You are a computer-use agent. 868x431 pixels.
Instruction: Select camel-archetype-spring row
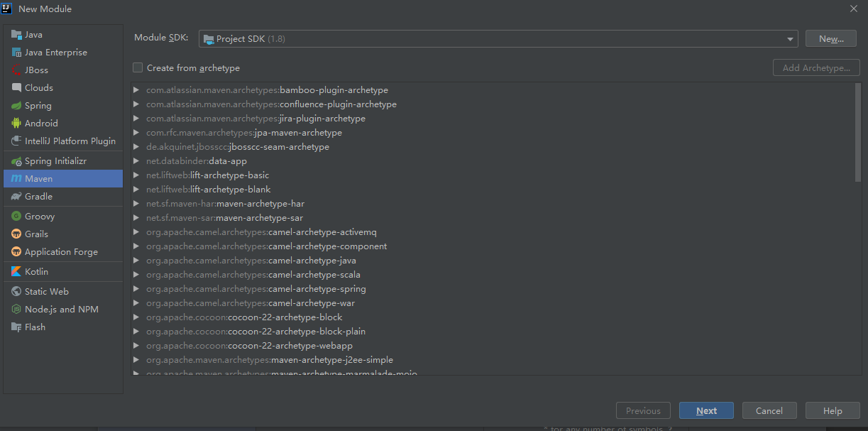pos(493,289)
